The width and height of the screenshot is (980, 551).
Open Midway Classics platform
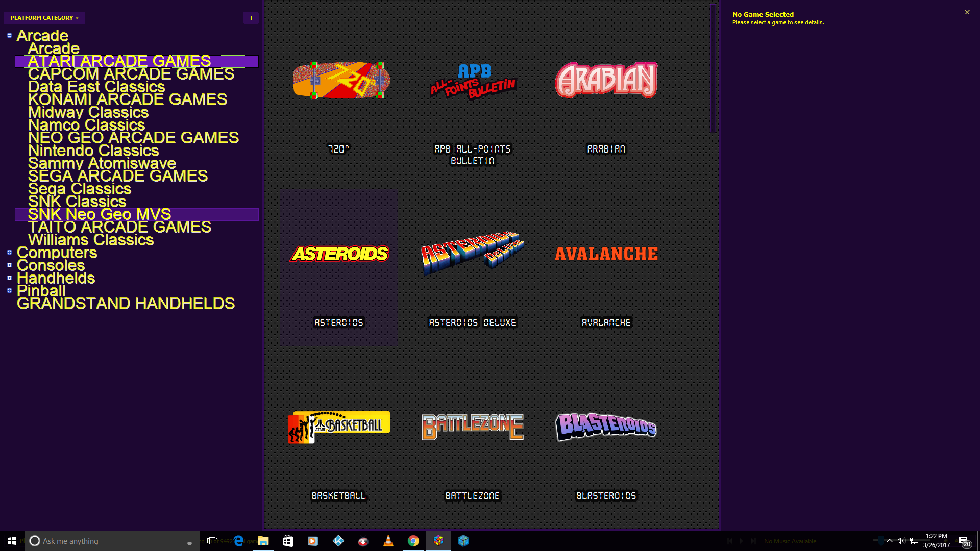[88, 112]
